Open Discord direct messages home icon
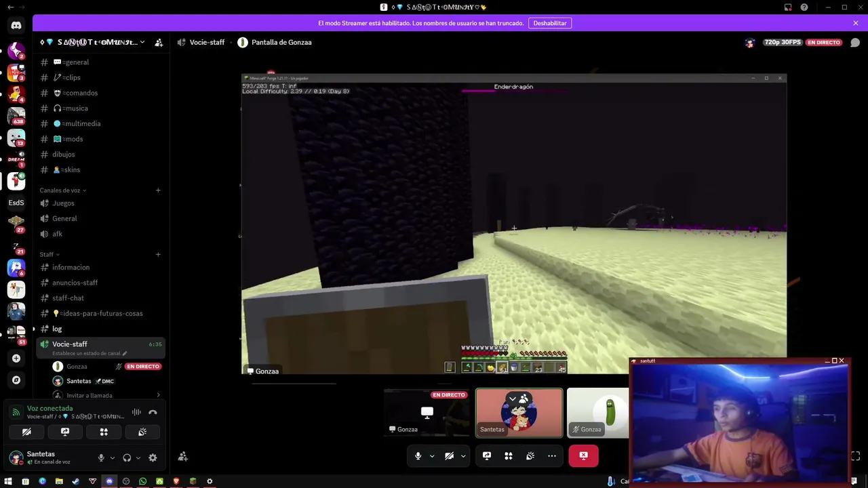868x488 pixels. (x=16, y=26)
